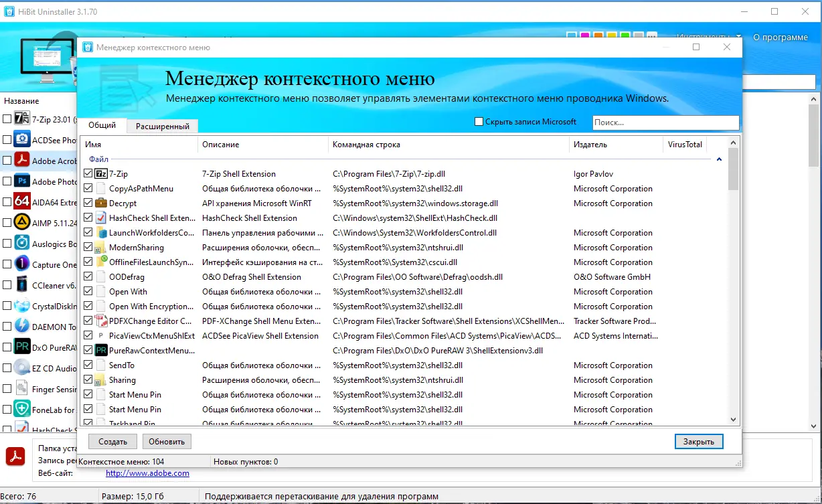Viewport: 822px width, 504px height.
Task: Switch to the 'Расширенный' tab
Action: tap(163, 126)
